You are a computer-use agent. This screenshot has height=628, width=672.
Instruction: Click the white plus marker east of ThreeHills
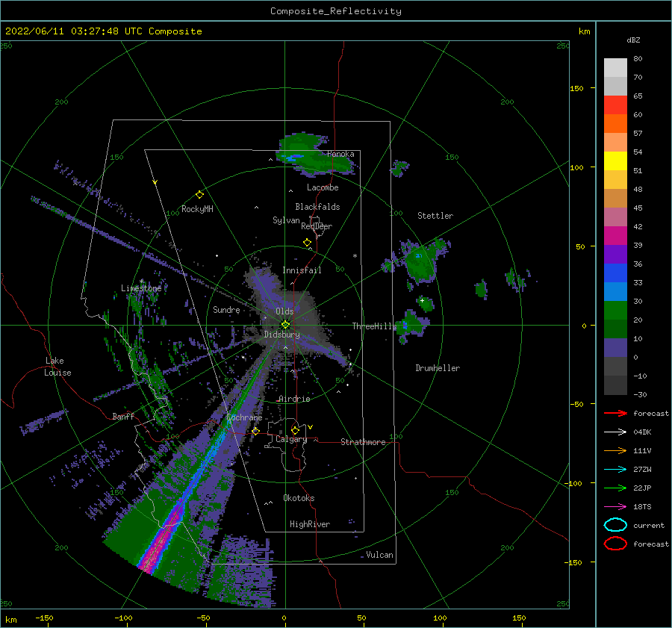[422, 300]
